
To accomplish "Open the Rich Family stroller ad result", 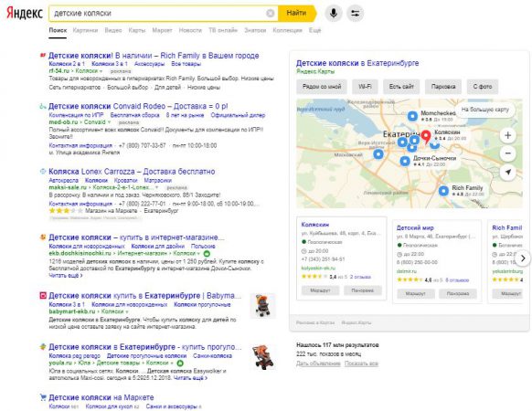I will (154, 56).
